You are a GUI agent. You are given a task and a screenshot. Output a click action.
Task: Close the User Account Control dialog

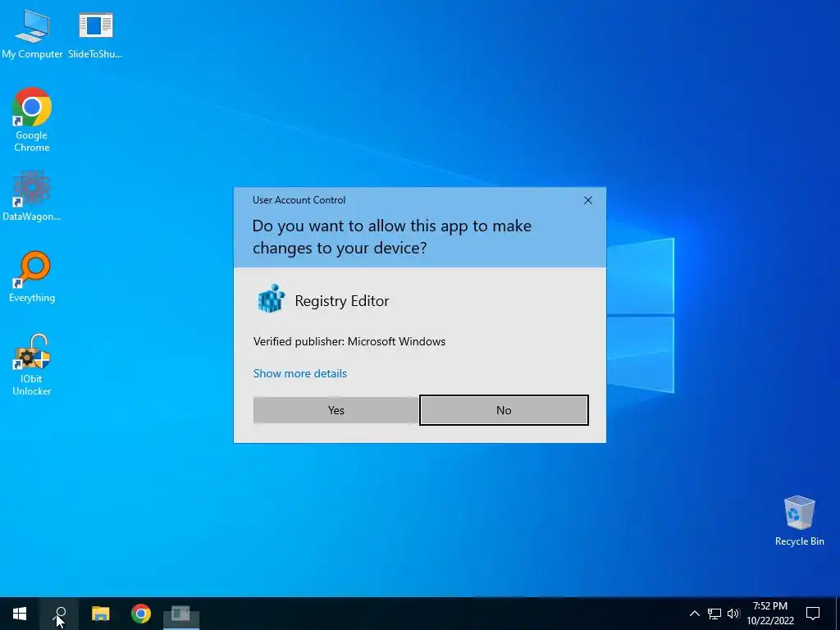587,200
